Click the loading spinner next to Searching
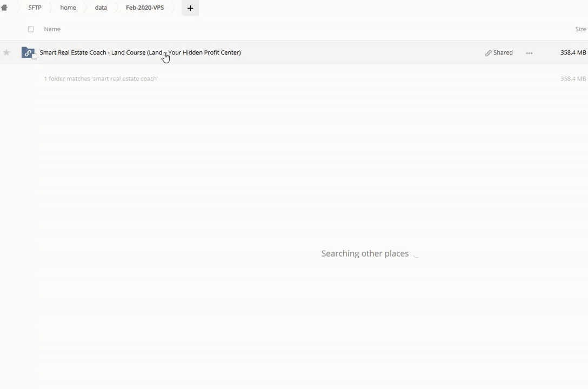The image size is (588, 389). (416, 254)
